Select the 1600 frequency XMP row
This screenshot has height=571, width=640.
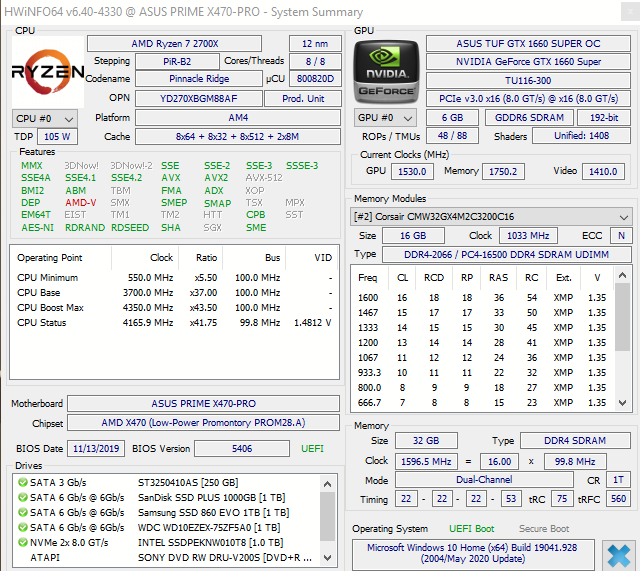pyautogui.click(x=483, y=298)
